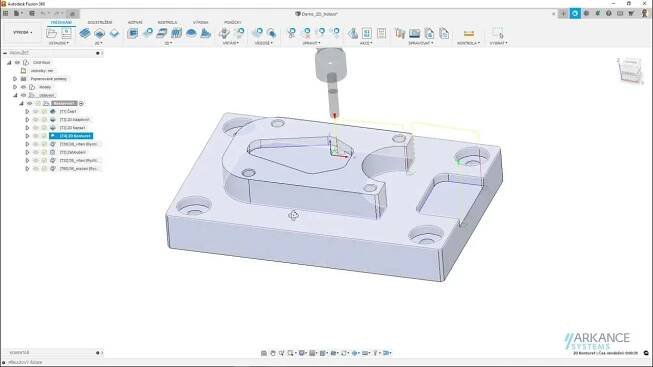Toggle eye for the [T2] 2D Kapsa operation
653x367 pixels.
36,127
